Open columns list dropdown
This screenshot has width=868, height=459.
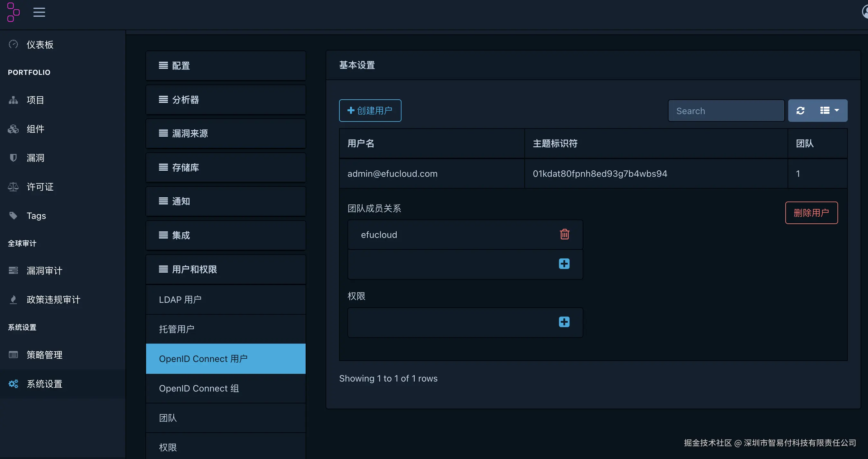click(x=829, y=111)
